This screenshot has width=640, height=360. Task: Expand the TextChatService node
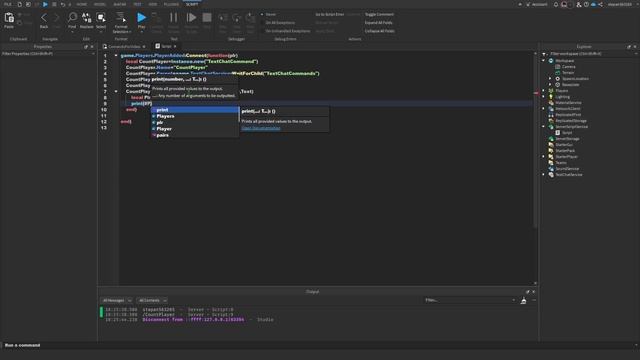point(543,175)
